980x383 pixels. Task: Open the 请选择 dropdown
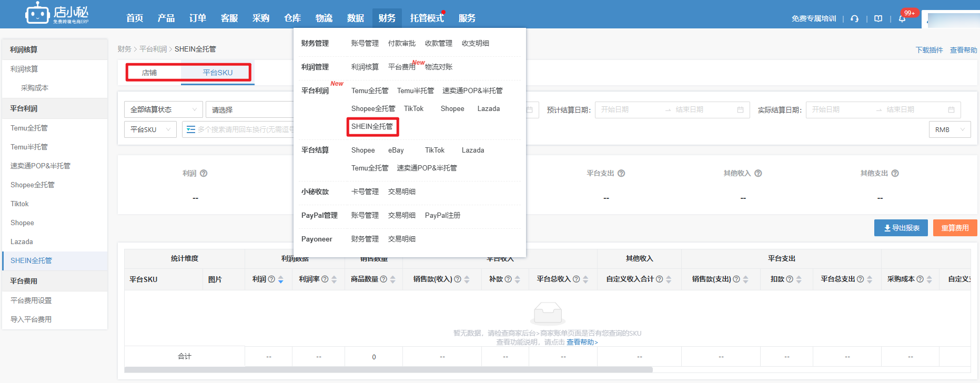250,109
